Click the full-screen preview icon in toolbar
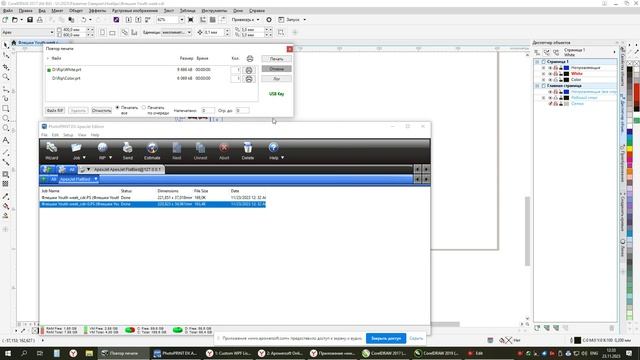 pos(191,20)
